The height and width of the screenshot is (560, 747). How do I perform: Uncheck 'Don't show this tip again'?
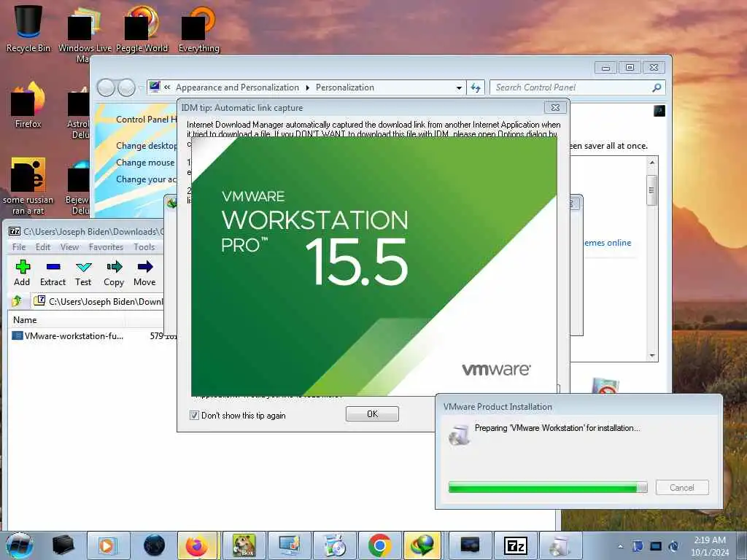click(x=194, y=415)
